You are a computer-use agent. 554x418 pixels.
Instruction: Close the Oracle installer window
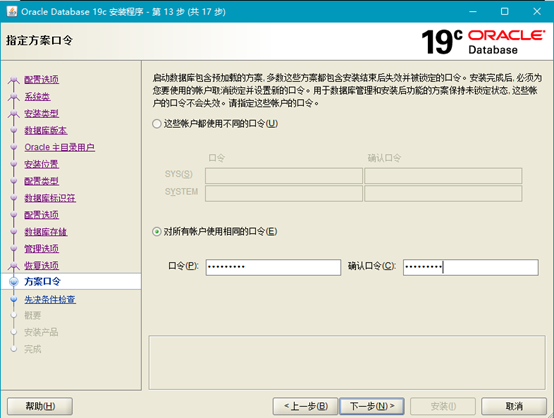(x=537, y=11)
